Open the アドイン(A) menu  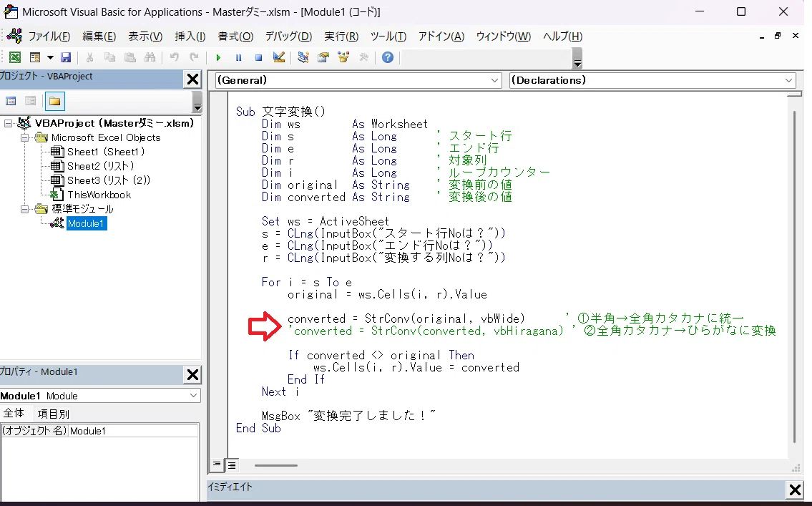[x=441, y=37]
